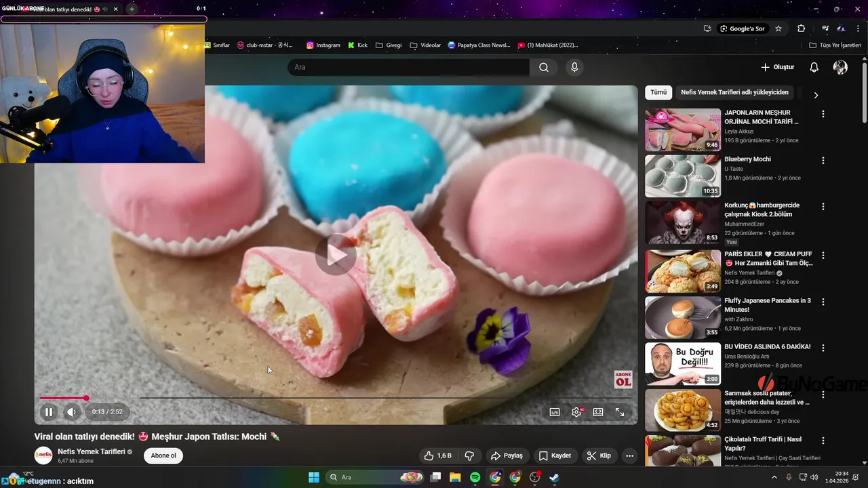This screenshot has width=868, height=488.
Task: Toggle subtitles in the video player
Action: tap(555, 412)
